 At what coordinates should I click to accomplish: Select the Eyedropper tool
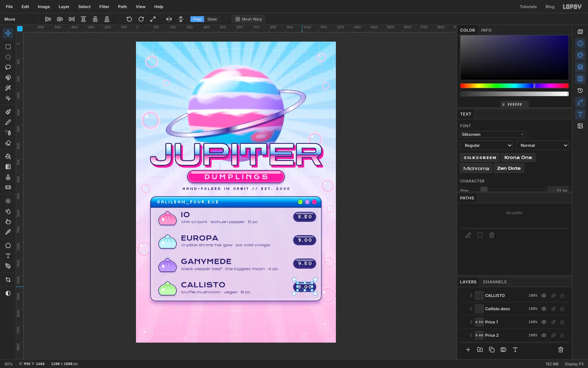point(8,232)
